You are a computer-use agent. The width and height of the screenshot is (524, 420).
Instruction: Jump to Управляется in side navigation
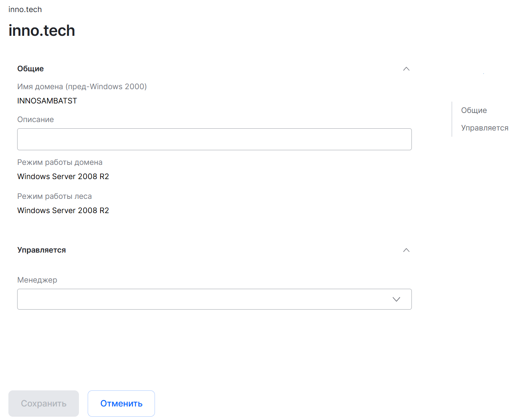click(485, 128)
